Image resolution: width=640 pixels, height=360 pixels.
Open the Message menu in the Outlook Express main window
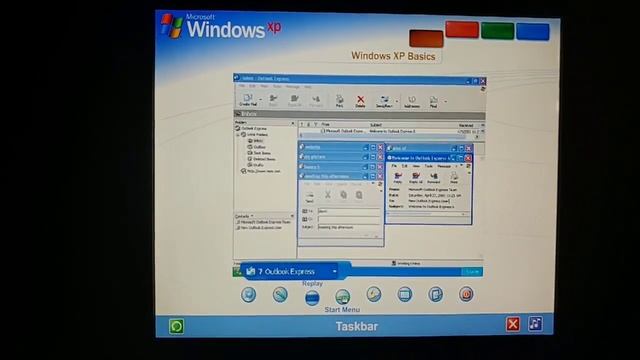tap(292, 87)
